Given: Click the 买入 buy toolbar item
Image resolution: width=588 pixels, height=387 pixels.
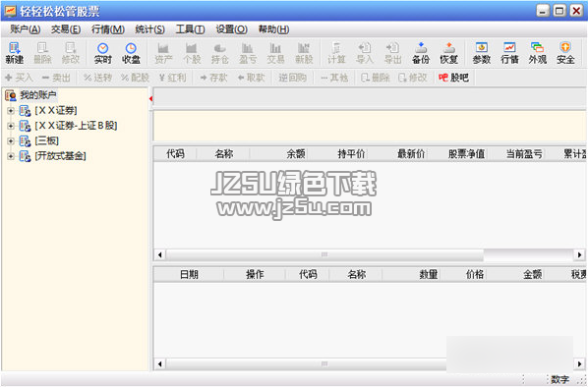Looking at the screenshot, I should (19, 78).
